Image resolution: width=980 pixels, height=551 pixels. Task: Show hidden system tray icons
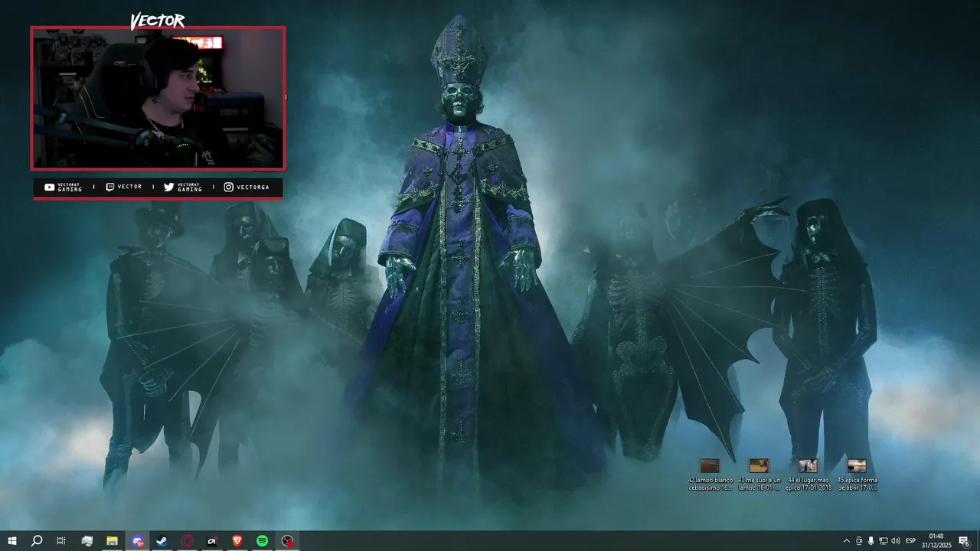point(846,541)
